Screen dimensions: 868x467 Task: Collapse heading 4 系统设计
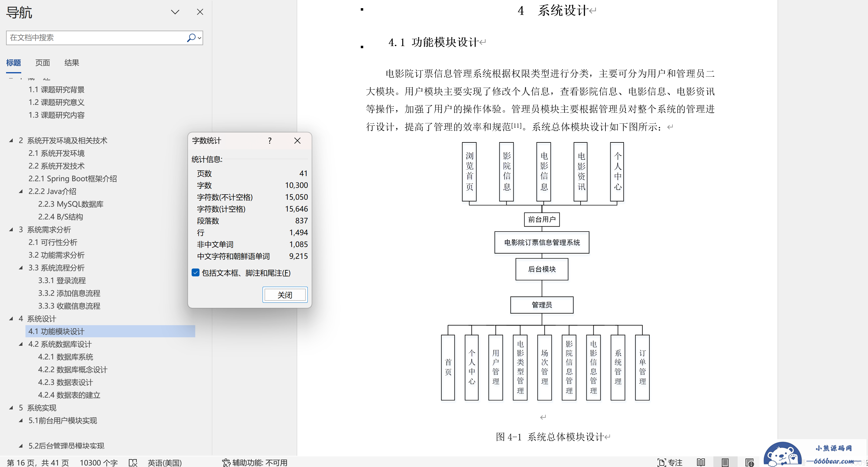11,319
